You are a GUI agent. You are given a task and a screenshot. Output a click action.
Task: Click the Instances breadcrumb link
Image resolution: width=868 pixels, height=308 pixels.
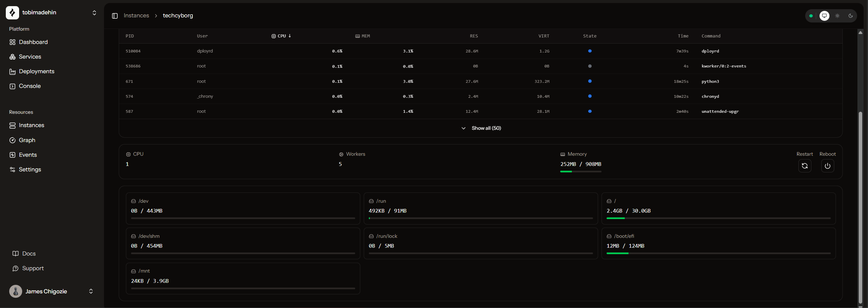tap(136, 16)
